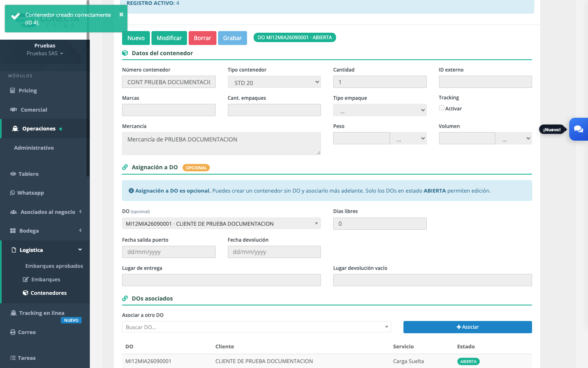Click the Lugar de entrega input field
Image resolution: width=588 pixels, height=368 pixels.
pos(221,280)
